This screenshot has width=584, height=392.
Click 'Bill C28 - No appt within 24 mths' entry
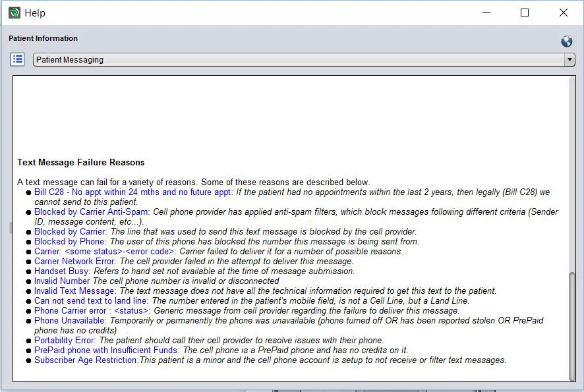pos(133,192)
